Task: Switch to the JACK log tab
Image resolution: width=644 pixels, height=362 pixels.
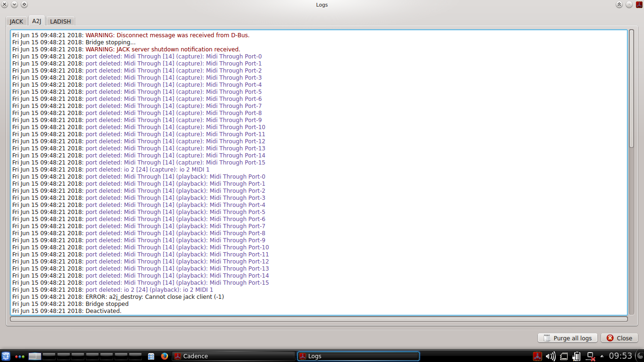Action: click(17, 21)
